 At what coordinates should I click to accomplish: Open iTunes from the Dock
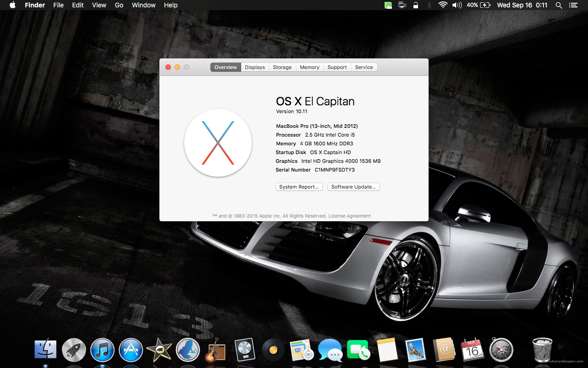pyautogui.click(x=102, y=351)
